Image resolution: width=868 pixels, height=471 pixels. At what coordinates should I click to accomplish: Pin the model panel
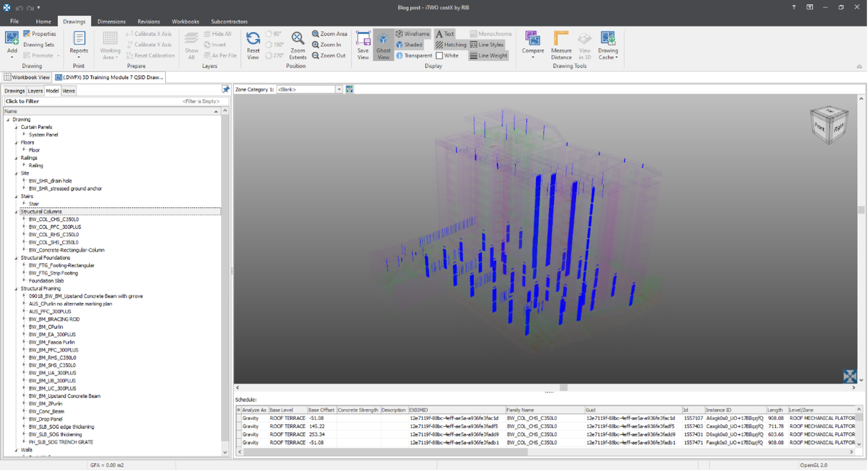226,90
